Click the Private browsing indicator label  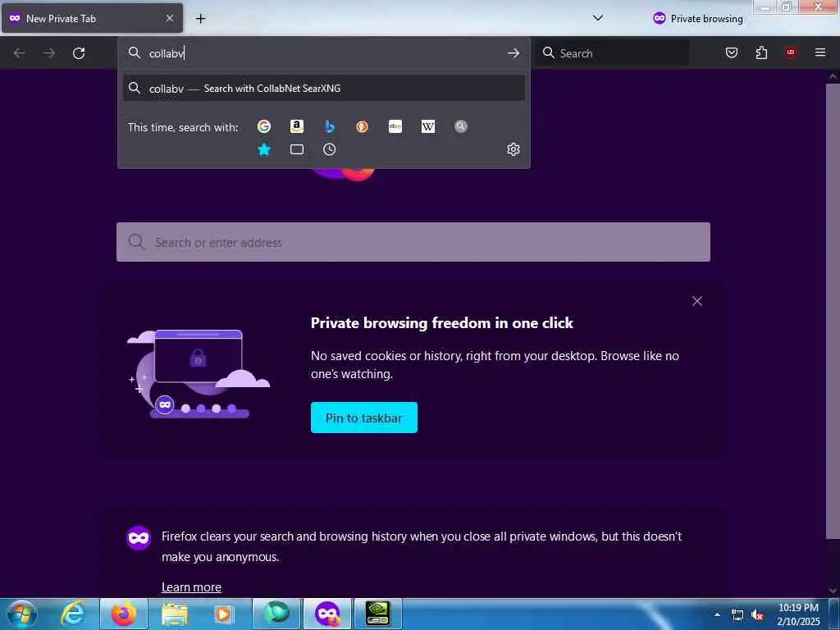[x=698, y=19]
